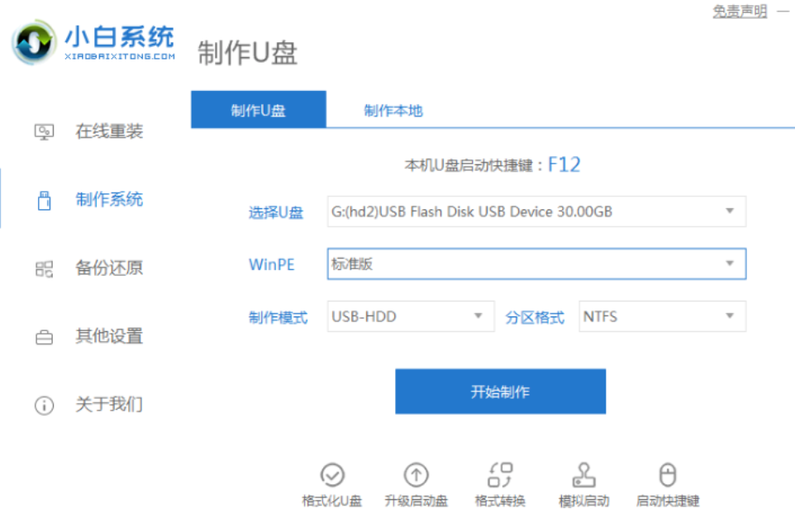The width and height of the screenshot is (795, 532).
Task: Switch to the 制作本地 tab
Action: [392, 111]
